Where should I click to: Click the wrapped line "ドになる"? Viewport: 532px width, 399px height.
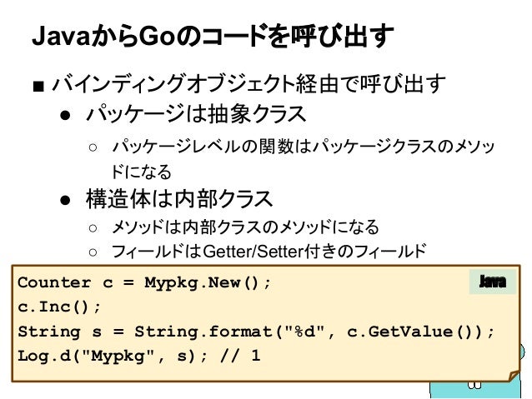(142, 172)
